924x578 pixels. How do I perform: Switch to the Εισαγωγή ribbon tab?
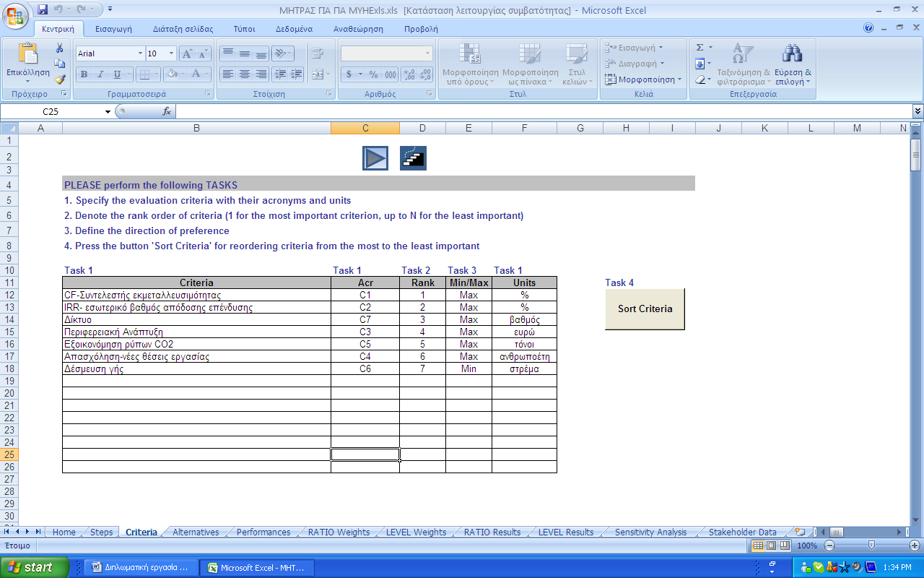tap(114, 29)
